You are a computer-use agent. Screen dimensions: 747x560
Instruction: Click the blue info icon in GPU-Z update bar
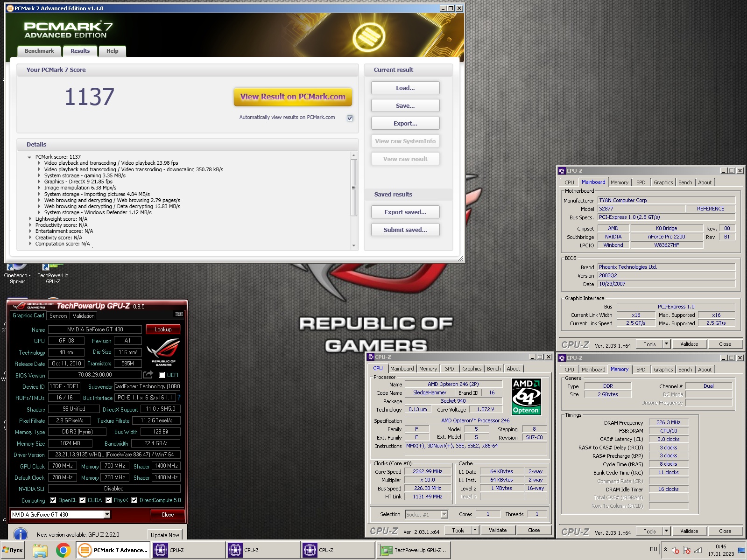(20, 534)
